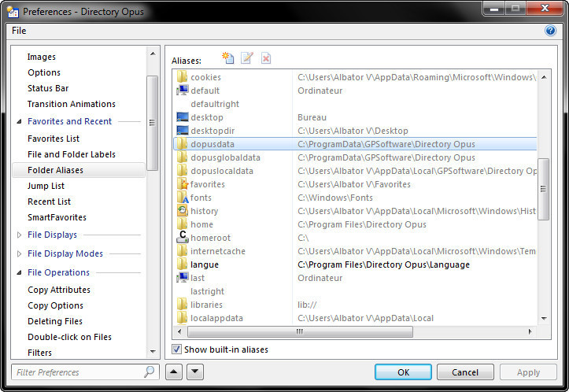569x392 pixels.
Task: Open the Copy Options page
Action: point(55,305)
